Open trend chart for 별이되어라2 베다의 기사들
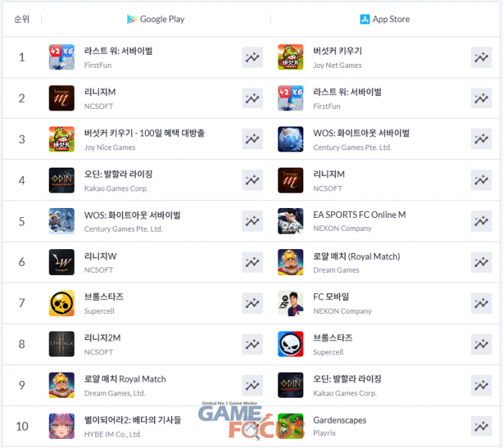503x448 pixels. click(252, 426)
